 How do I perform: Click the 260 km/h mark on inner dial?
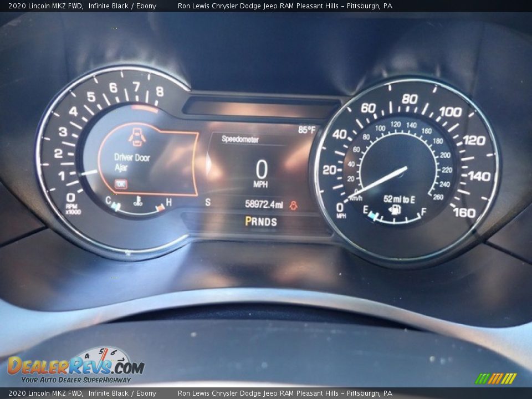(x=438, y=197)
